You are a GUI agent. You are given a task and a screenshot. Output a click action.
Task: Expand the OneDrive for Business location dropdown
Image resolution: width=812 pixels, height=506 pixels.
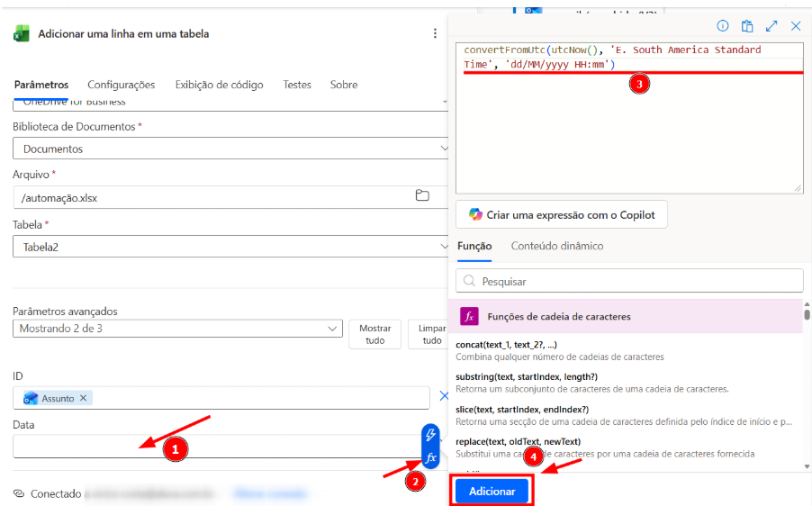click(x=230, y=104)
